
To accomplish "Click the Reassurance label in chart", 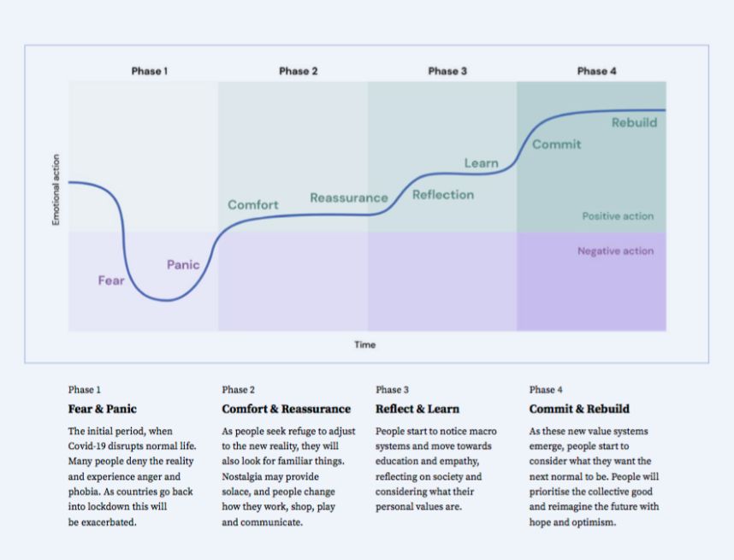I will tap(349, 197).
